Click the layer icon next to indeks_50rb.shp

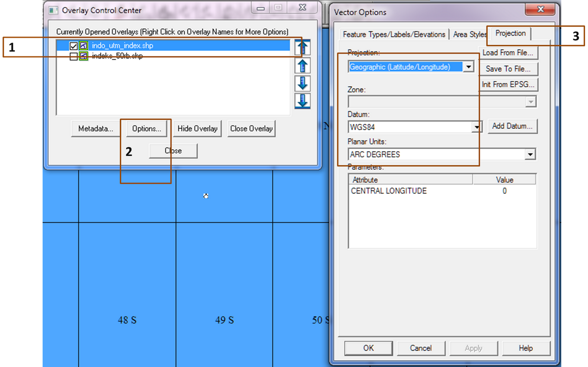(x=83, y=56)
